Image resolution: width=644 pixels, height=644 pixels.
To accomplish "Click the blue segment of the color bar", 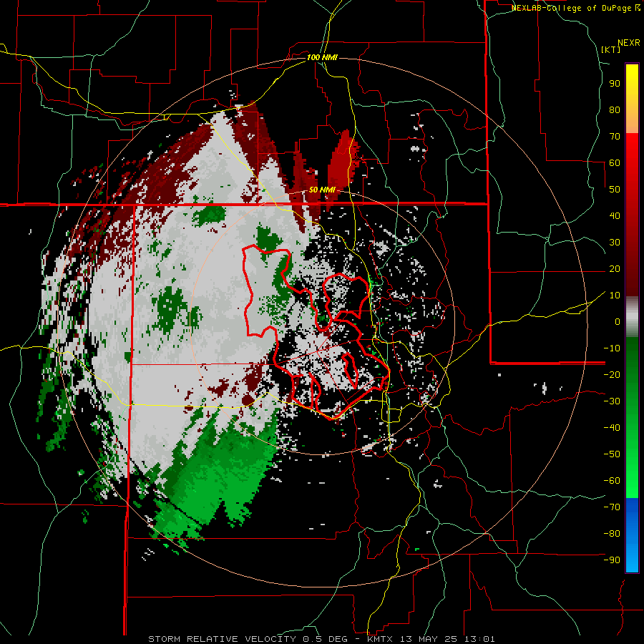I will pos(632,535).
